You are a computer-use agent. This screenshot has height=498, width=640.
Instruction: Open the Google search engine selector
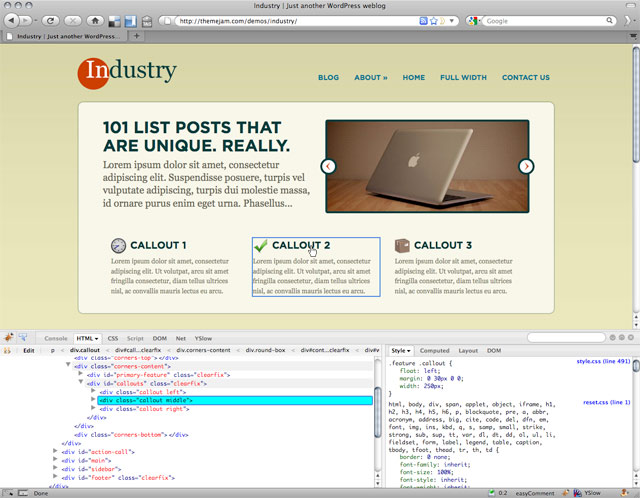[474, 21]
